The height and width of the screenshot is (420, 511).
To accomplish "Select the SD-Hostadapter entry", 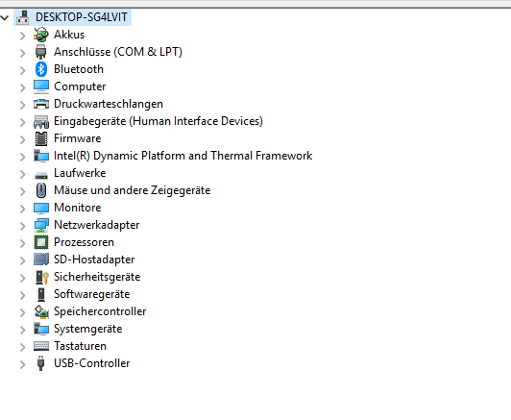I will pyautogui.click(x=94, y=259).
